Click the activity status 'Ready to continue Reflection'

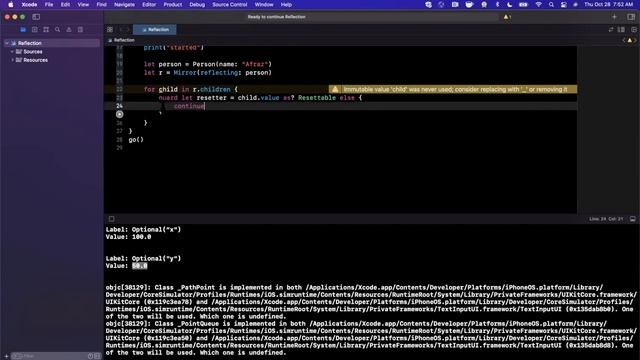(x=276, y=17)
